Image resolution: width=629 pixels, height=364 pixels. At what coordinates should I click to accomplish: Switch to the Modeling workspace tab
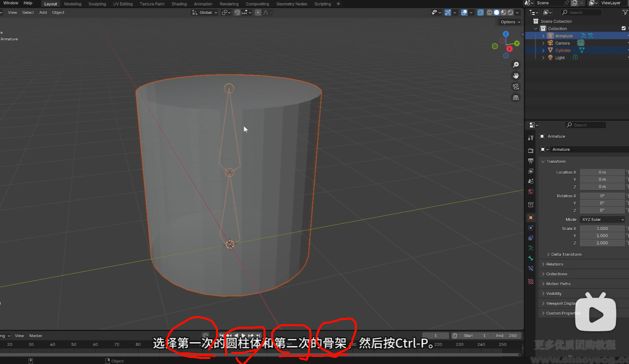[x=73, y=4]
